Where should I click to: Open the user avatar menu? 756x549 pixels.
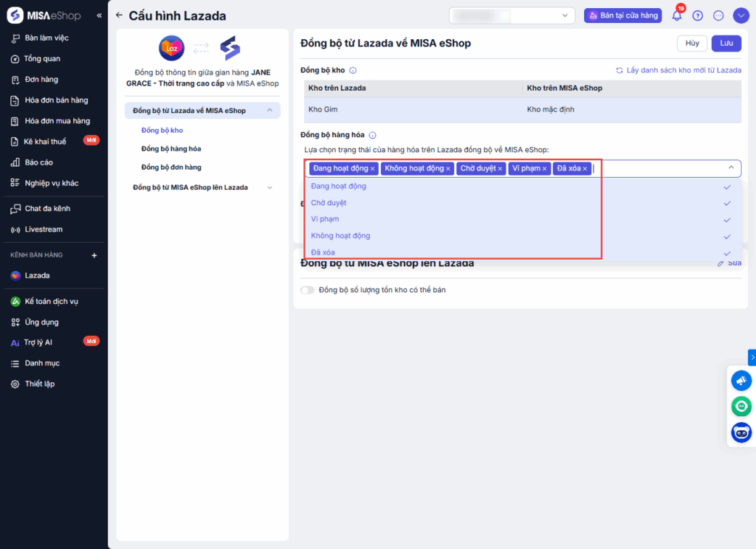pyautogui.click(x=741, y=15)
